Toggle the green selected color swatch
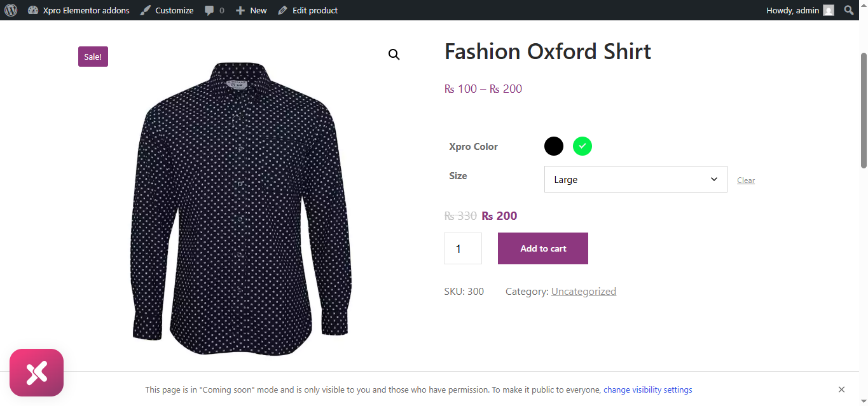This screenshot has width=868, height=406. (582, 146)
